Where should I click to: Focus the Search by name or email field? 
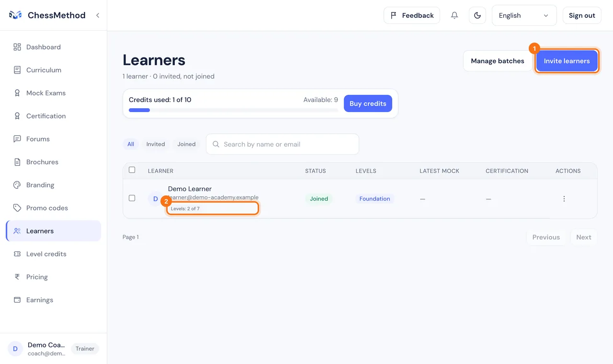coord(283,144)
